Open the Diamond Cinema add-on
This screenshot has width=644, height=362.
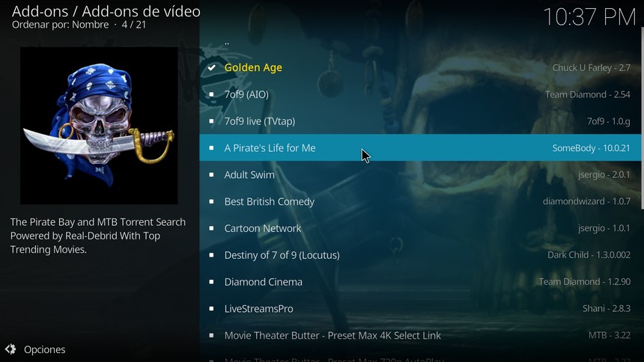click(x=420, y=281)
